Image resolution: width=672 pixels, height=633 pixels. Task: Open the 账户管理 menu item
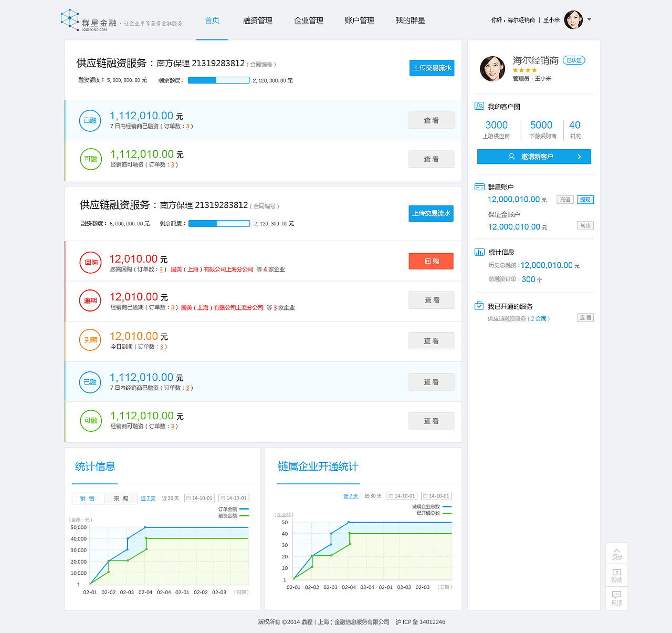[359, 20]
